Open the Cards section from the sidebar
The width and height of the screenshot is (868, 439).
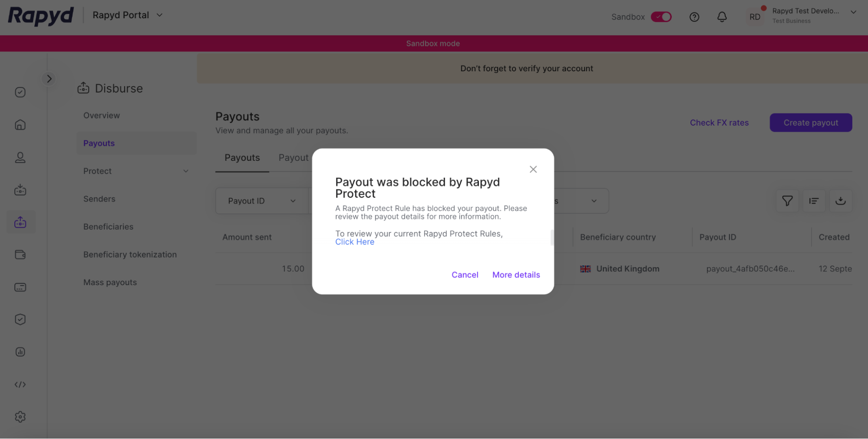20,287
